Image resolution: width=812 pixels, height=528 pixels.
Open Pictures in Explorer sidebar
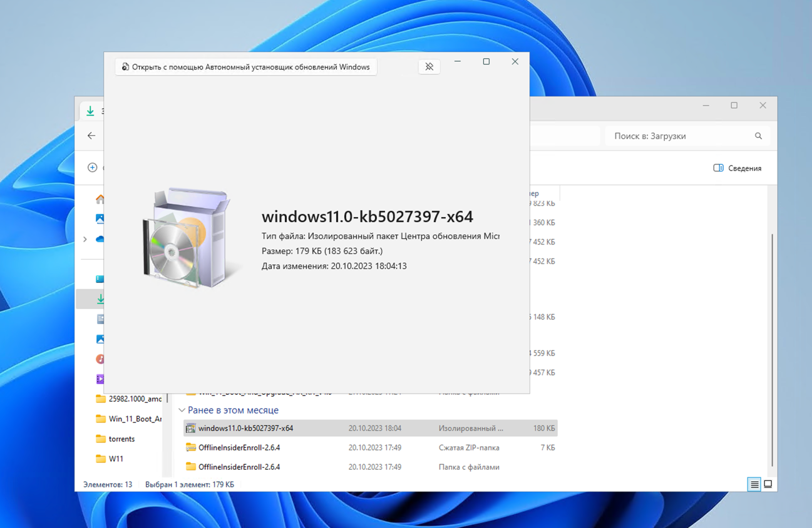tap(100, 339)
